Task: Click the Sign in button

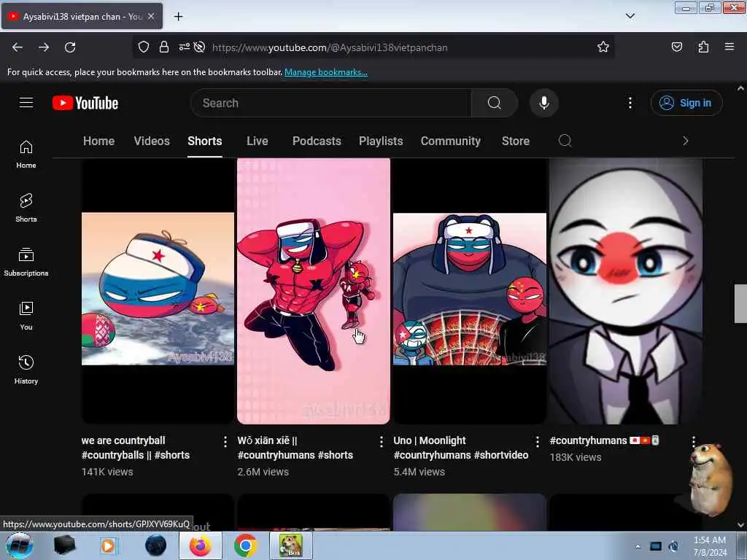Action: 686,103
